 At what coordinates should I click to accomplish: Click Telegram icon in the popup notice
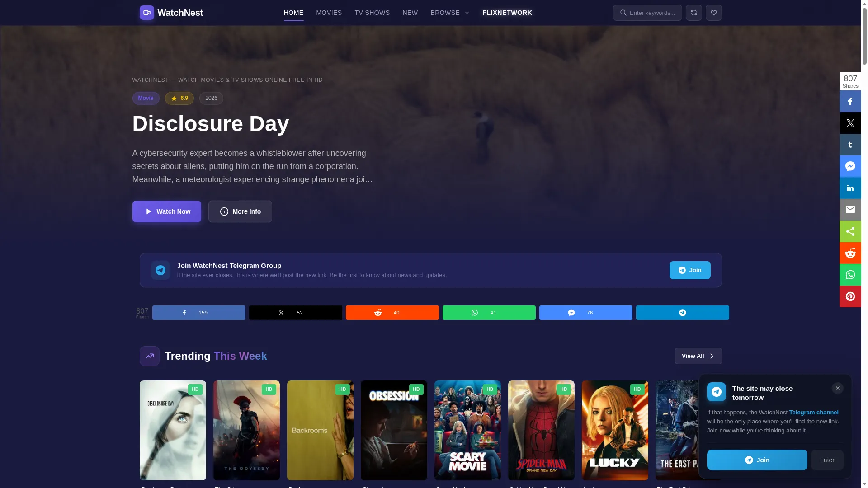coord(717,392)
